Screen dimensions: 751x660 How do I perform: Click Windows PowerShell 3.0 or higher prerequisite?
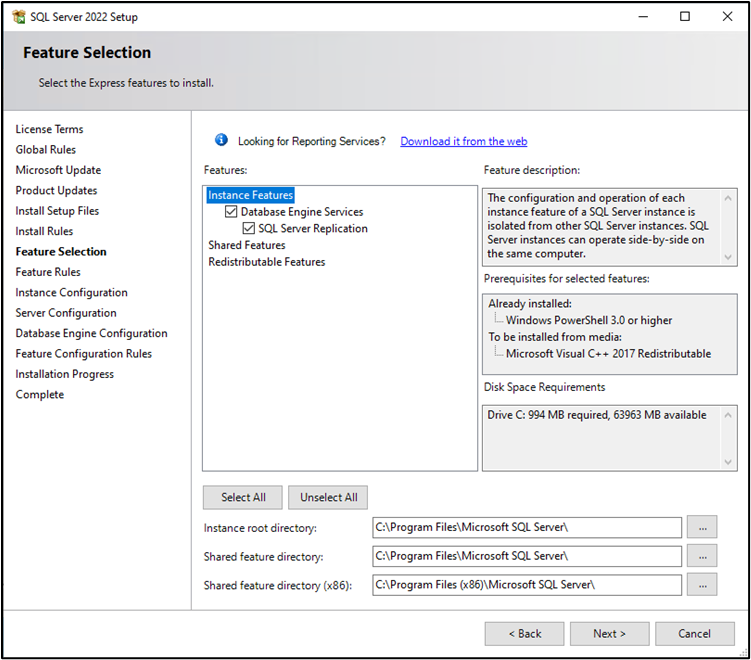589,320
